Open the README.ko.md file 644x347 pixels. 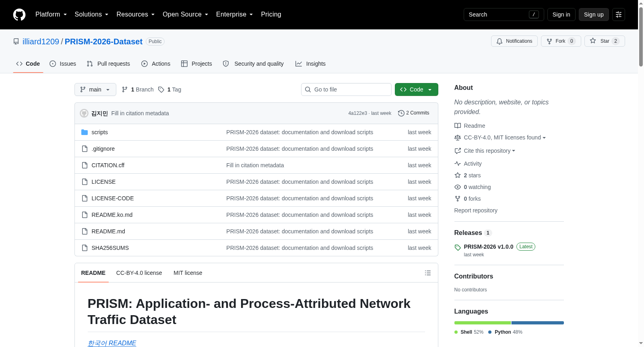(112, 215)
